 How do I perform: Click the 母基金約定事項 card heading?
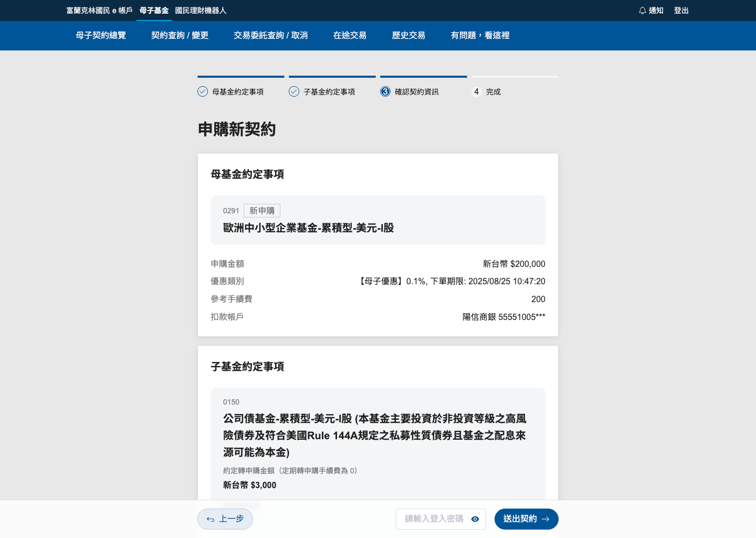coord(247,174)
